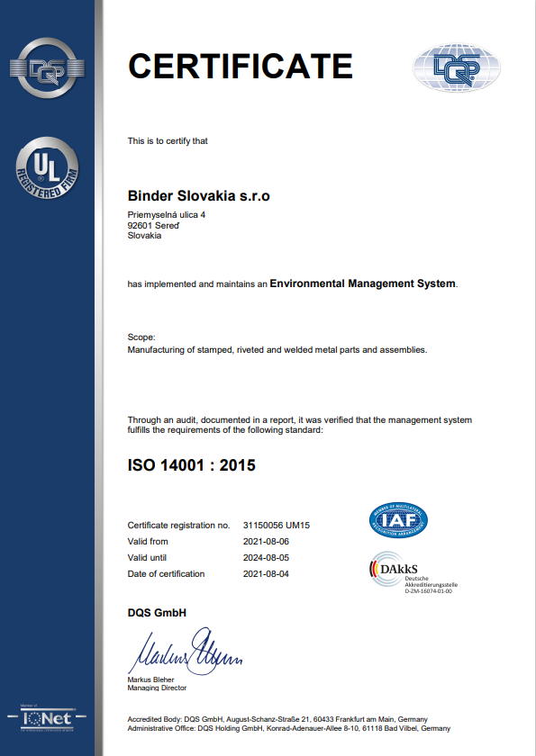This screenshot has height=756, width=536.
Task: Click the Date of certification 2021-08-04
Action: 266,574
